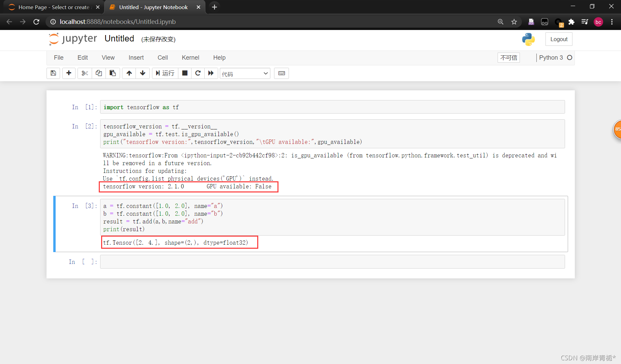621x364 pixels.
Task: Open the Kernel menu
Action: pos(190,58)
